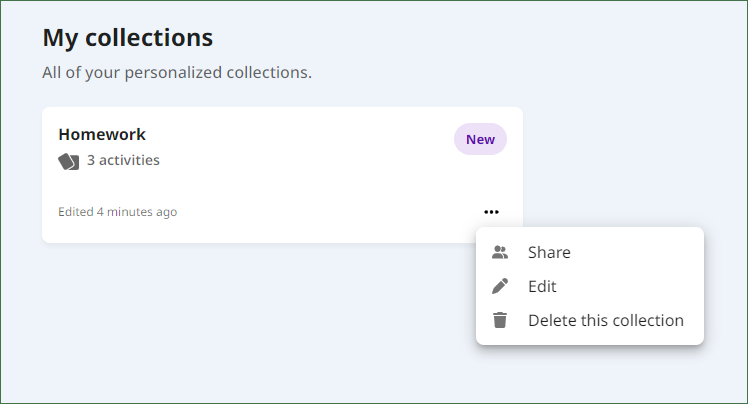Select Delete this collection text label
The width and height of the screenshot is (748, 404).
pyautogui.click(x=606, y=321)
